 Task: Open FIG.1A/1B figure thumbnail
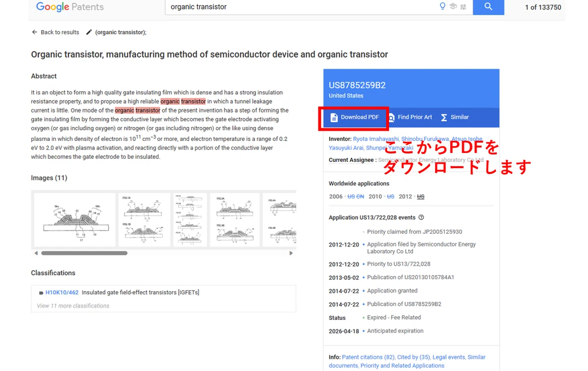145,220
